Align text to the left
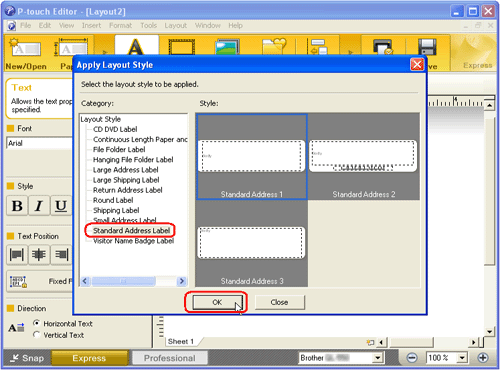The width and height of the screenshot is (500, 370). click(x=17, y=255)
